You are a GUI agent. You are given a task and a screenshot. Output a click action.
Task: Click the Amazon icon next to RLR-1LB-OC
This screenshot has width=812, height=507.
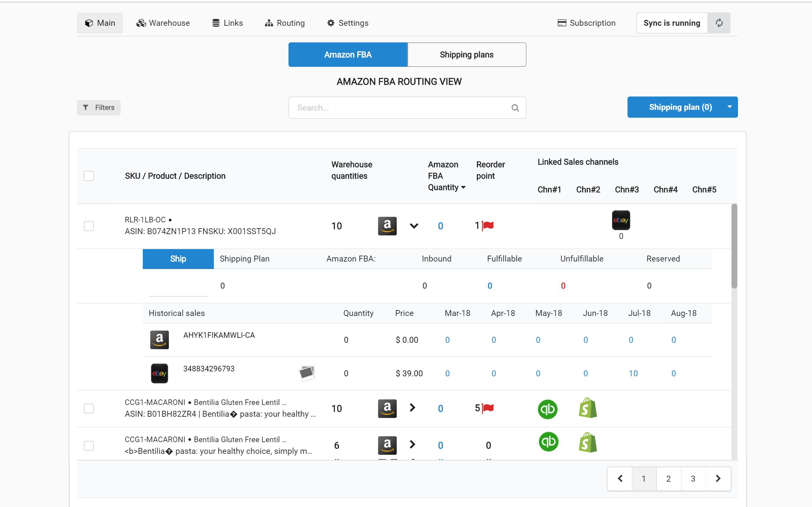click(387, 226)
